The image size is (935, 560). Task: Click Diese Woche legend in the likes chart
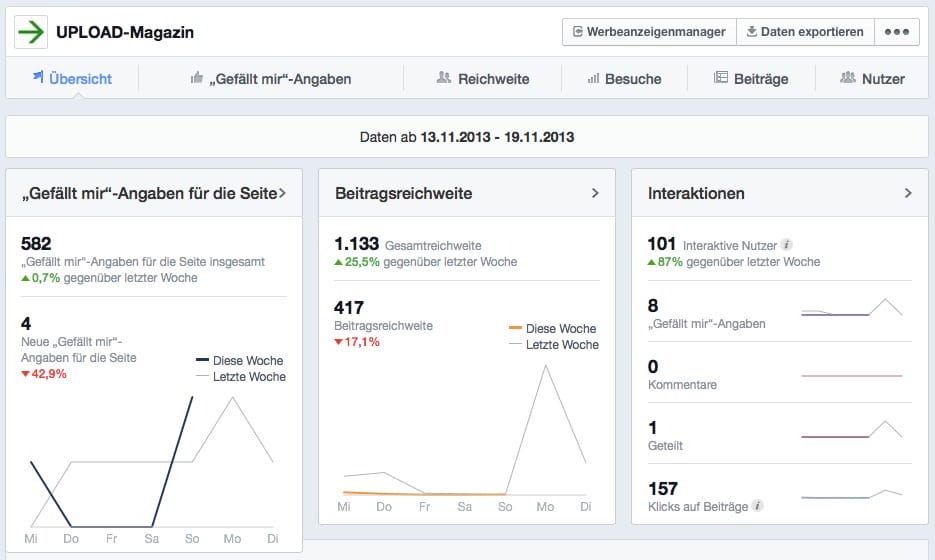(240, 360)
